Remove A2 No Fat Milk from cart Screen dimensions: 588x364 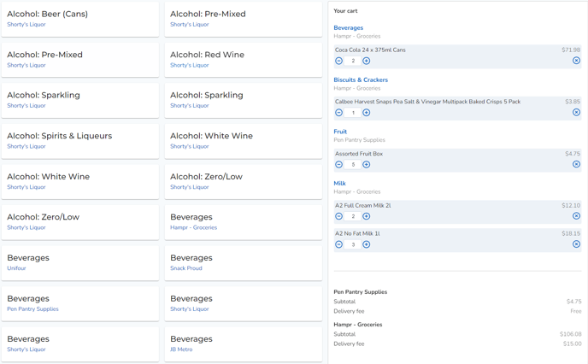[576, 244]
